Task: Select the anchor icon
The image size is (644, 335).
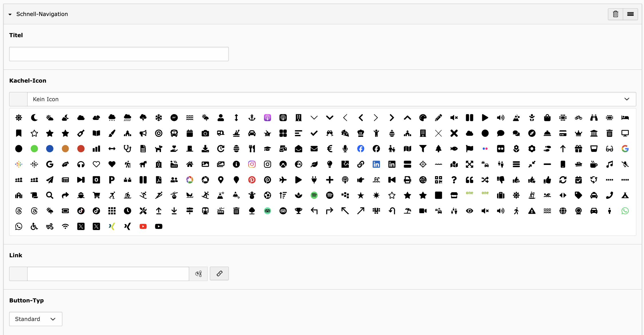Action: pyautogui.click(x=252, y=117)
